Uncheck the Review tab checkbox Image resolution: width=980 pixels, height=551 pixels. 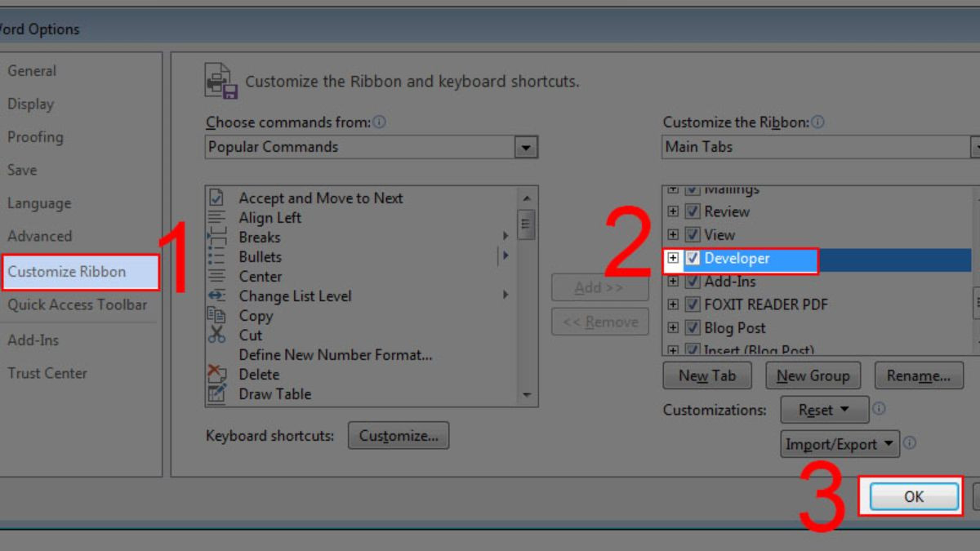(692, 211)
